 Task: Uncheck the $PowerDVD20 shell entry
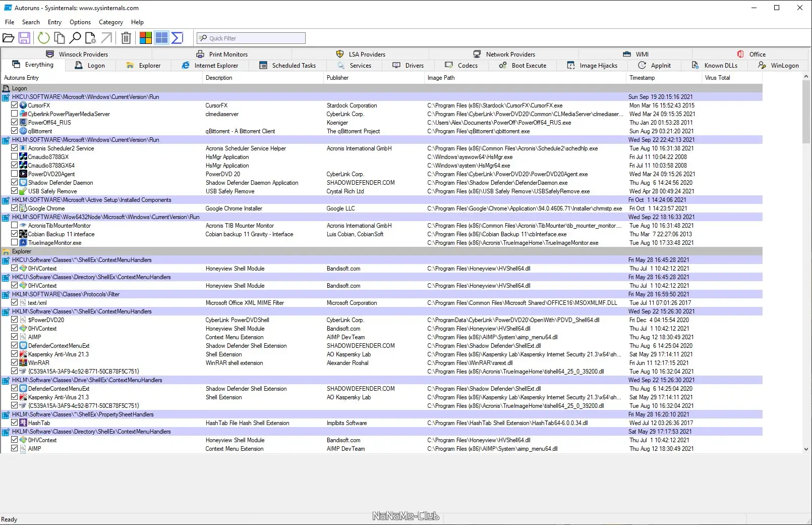pyautogui.click(x=15, y=320)
